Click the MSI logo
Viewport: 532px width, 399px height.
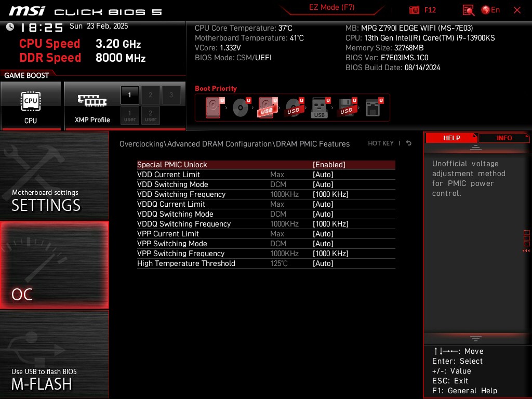tap(27, 11)
